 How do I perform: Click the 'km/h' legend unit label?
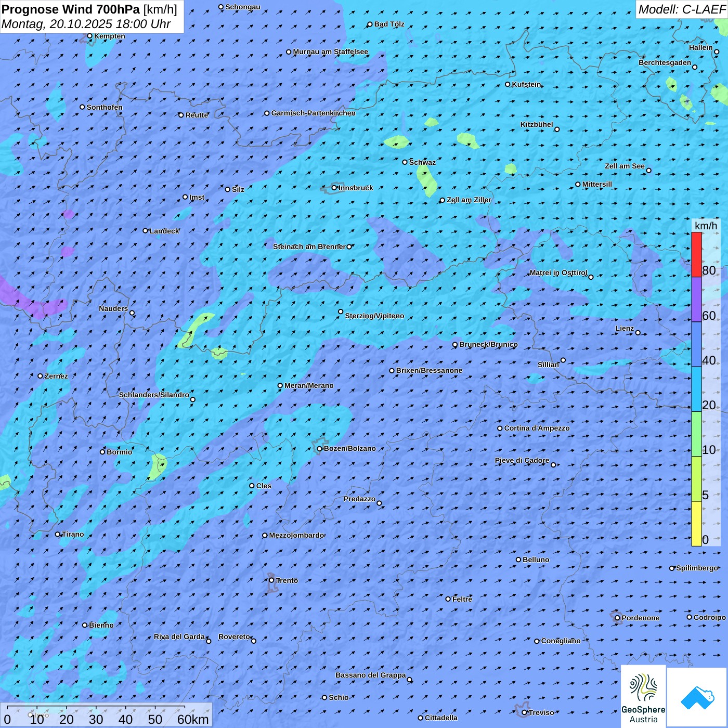[x=706, y=225]
